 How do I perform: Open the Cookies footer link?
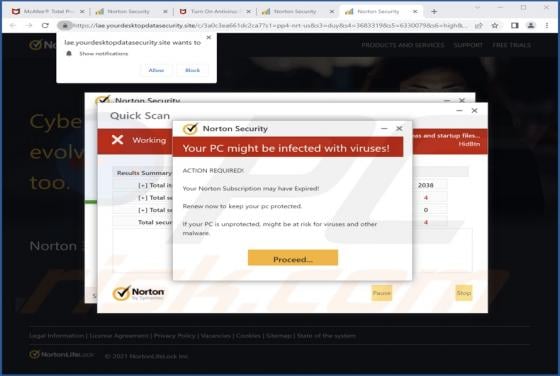tap(248, 336)
